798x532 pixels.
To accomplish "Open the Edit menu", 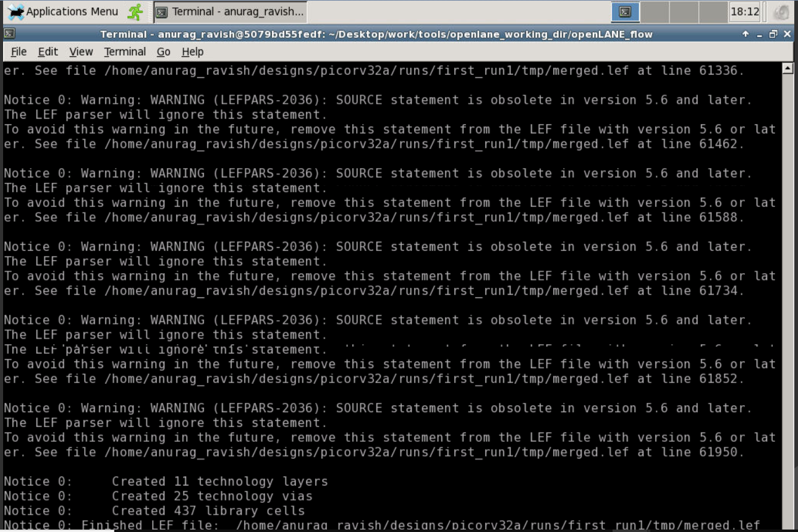I will [48, 52].
